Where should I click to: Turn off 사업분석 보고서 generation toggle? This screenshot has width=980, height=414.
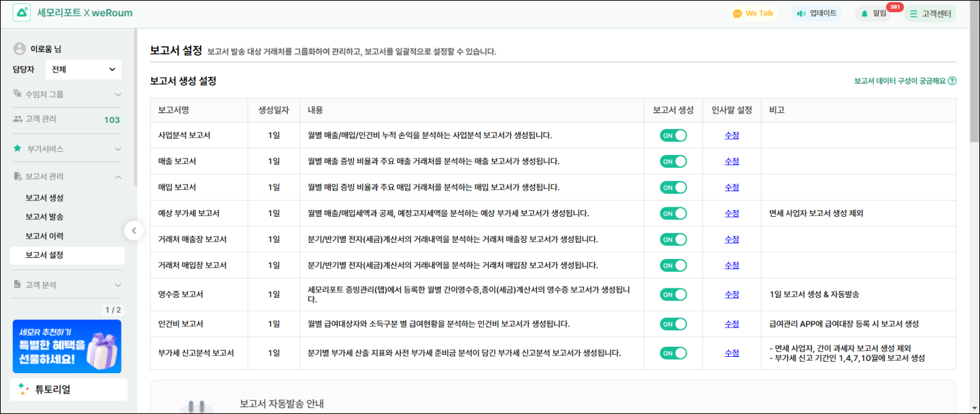tap(673, 135)
